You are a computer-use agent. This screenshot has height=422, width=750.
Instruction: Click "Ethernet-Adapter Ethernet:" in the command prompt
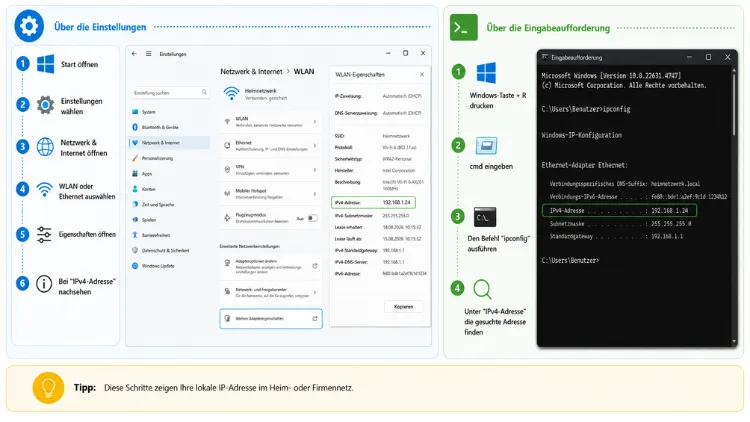point(585,165)
